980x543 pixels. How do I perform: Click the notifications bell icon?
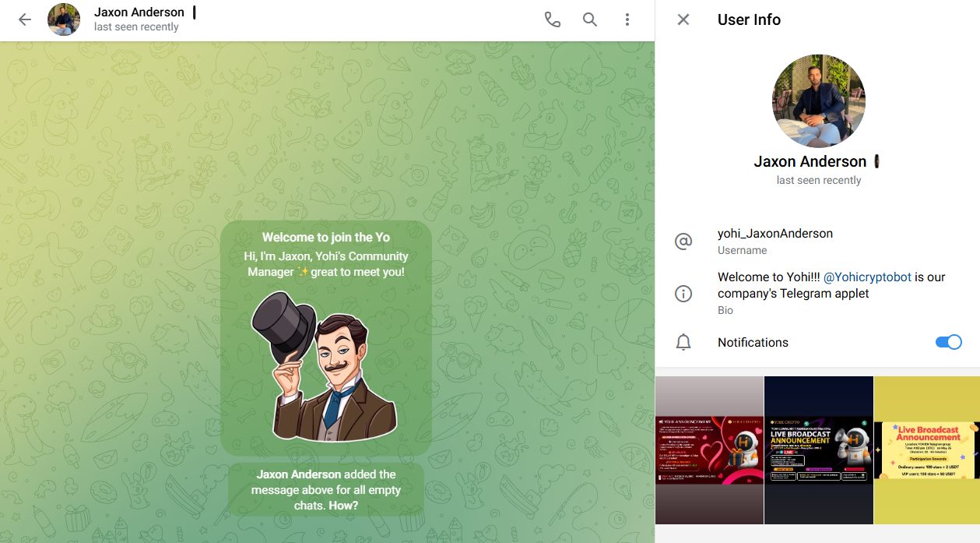pyautogui.click(x=683, y=343)
